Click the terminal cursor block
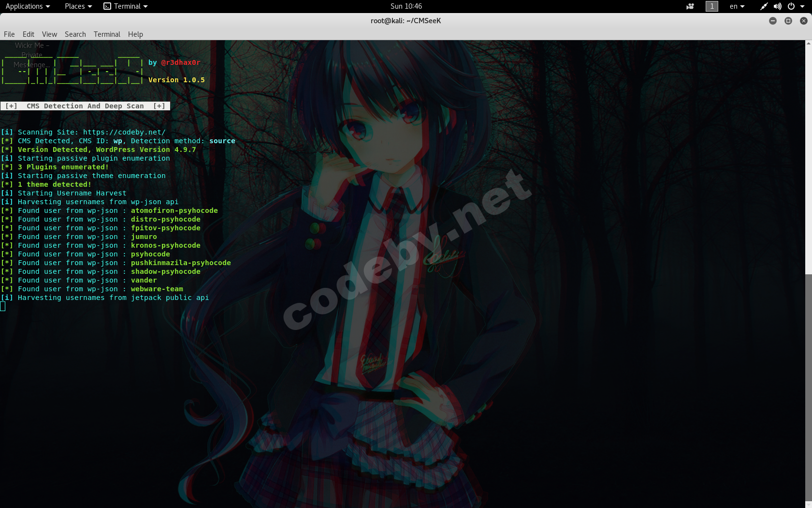The image size is (812, 508). click(x=3, y=306)
